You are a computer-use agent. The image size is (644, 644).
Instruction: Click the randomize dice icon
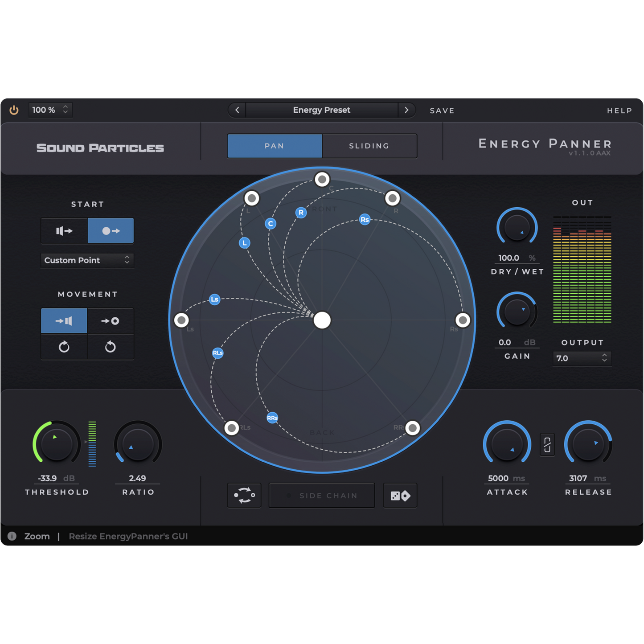pos(400,495)
